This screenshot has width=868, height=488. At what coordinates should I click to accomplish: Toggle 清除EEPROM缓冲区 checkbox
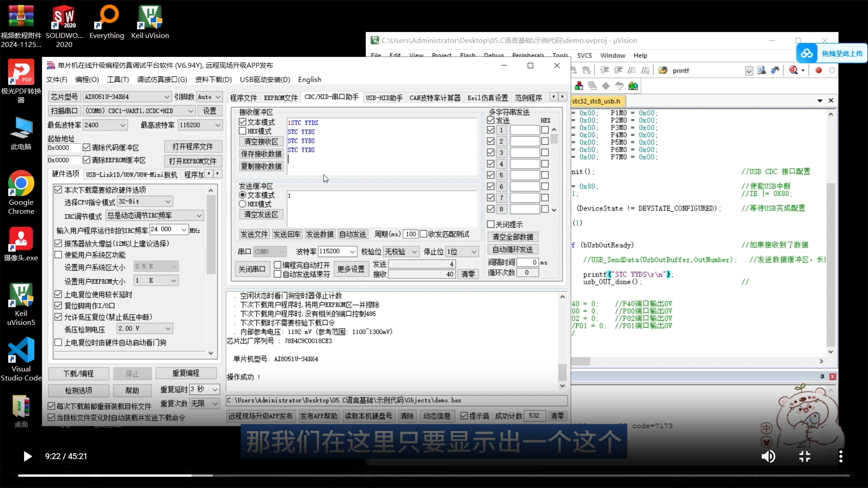pyautogui.click(x=87, y=160)
